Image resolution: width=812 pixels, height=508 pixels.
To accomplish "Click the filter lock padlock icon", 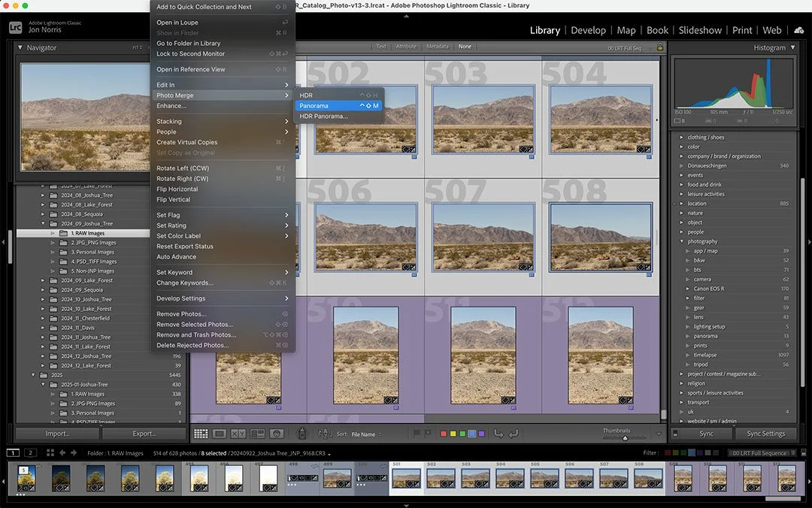I will (660, 47).
